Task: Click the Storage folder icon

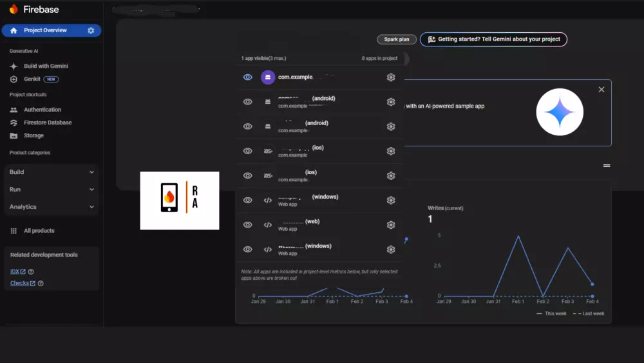Action: [x=14, y=135]
